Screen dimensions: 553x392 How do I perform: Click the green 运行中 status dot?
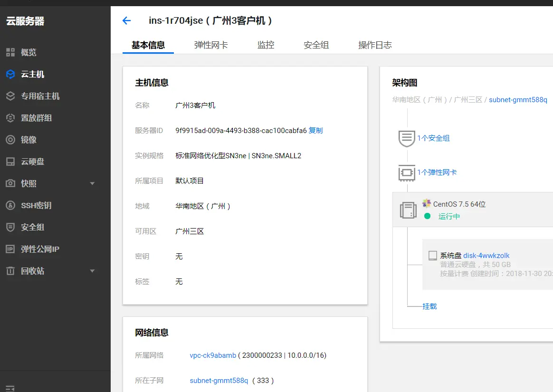click(427, 216)
